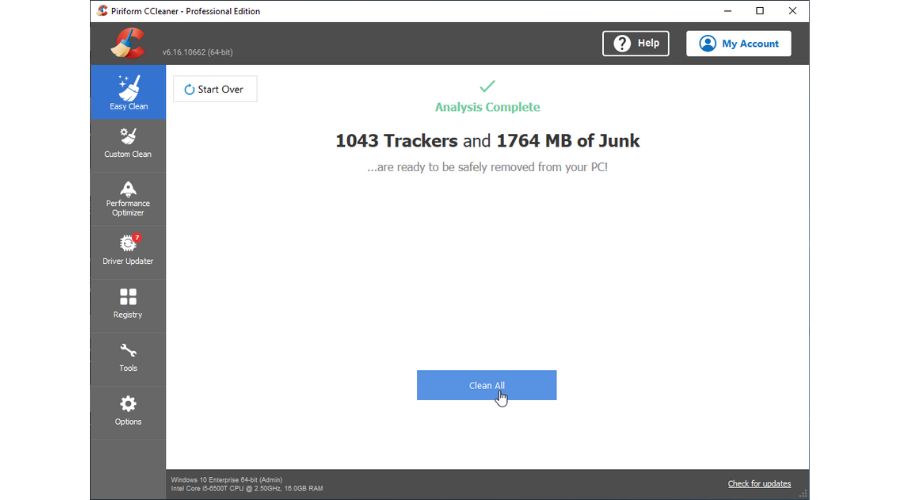Click the Start Over button

coord(215,89)
